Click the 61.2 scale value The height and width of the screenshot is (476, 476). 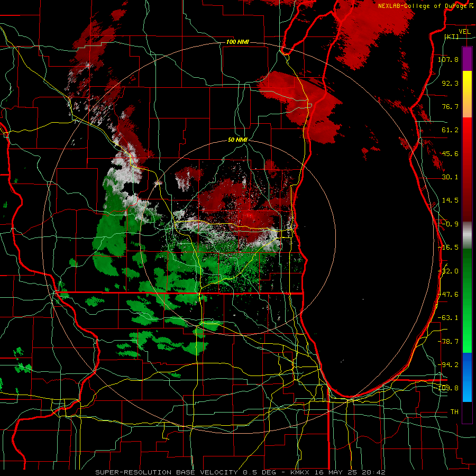tap(450, 130)
